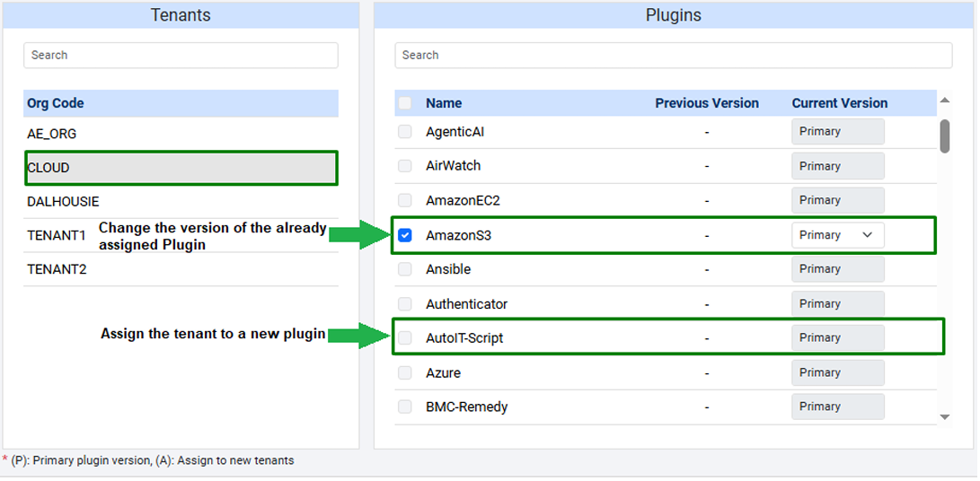Click the BMC-Remedy plugin name
This screenshot has height=481, width=980.
[466, 407]
